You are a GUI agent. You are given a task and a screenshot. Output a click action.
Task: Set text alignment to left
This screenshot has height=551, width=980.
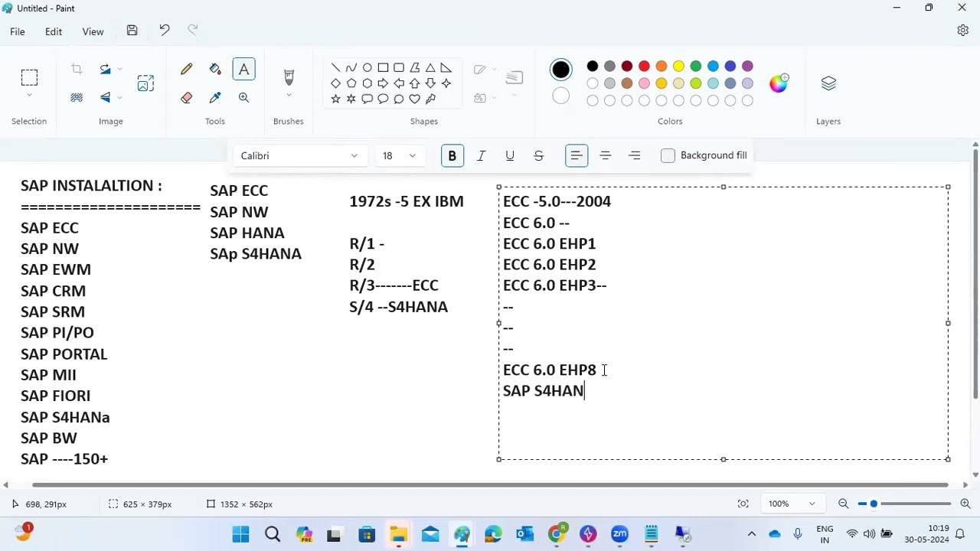pos(577,155)
